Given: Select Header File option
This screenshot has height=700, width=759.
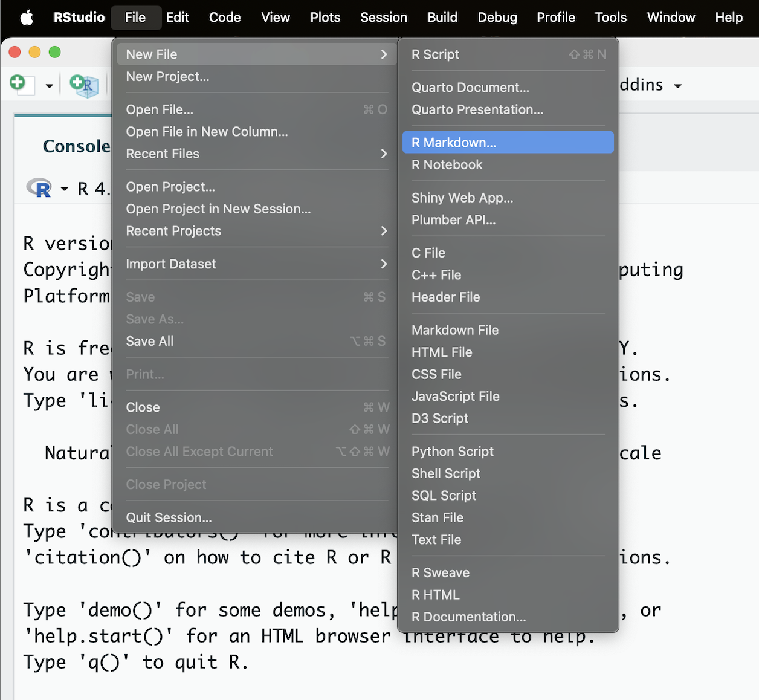Looking at the screenshot, I should (508, 297).
